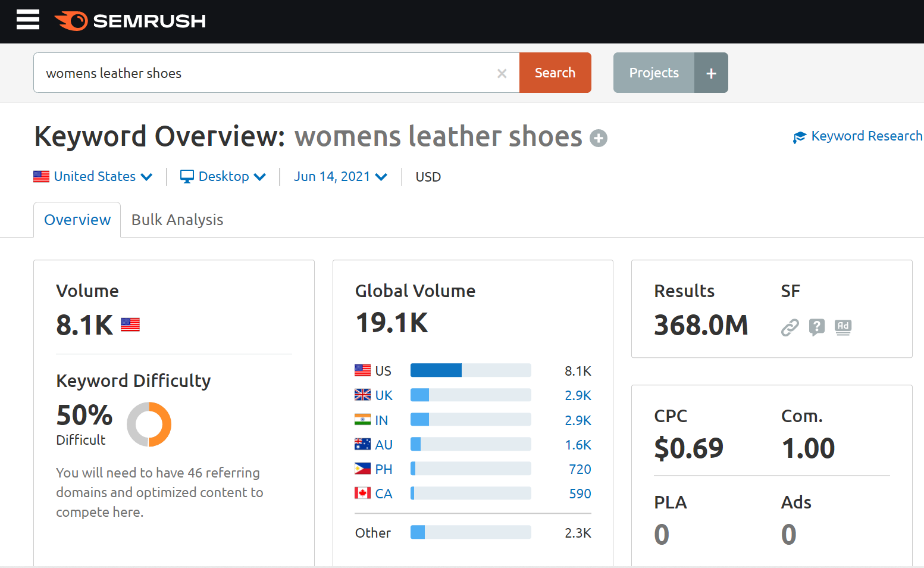Click the link SERP feature icon
The height and width of the screenshot is (568, 924).
coord(790,327)
